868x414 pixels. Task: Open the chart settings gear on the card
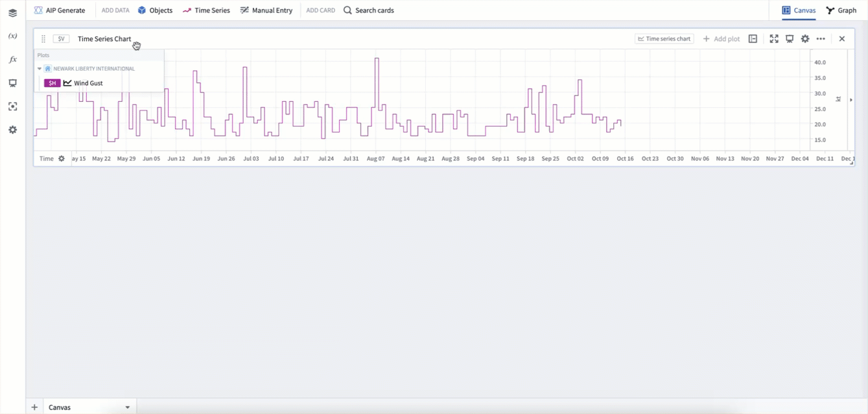pyautogui.click(x=805, y=39)
